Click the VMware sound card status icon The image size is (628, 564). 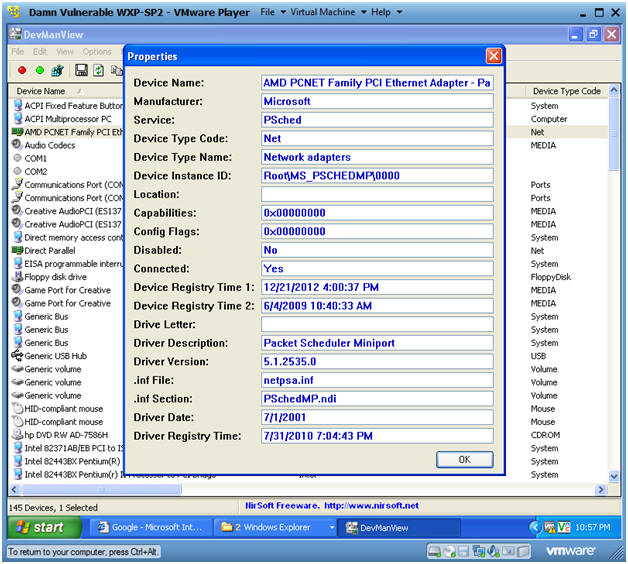[494, 552]
